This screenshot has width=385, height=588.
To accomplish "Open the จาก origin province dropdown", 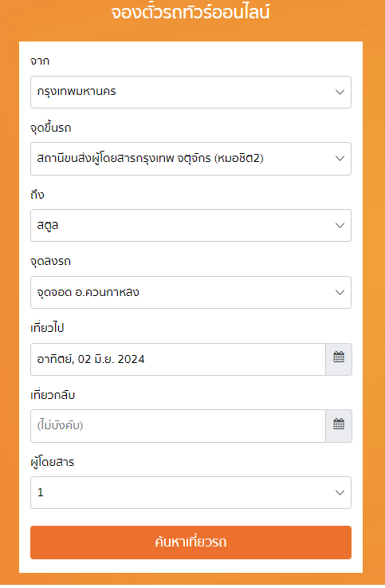I will [191, 93].
